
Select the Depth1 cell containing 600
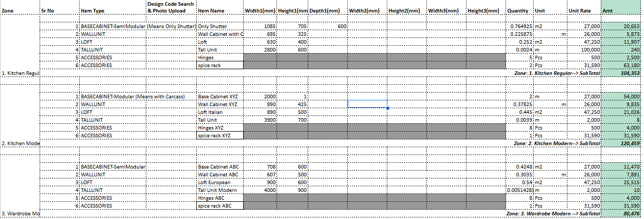(328, 26)
